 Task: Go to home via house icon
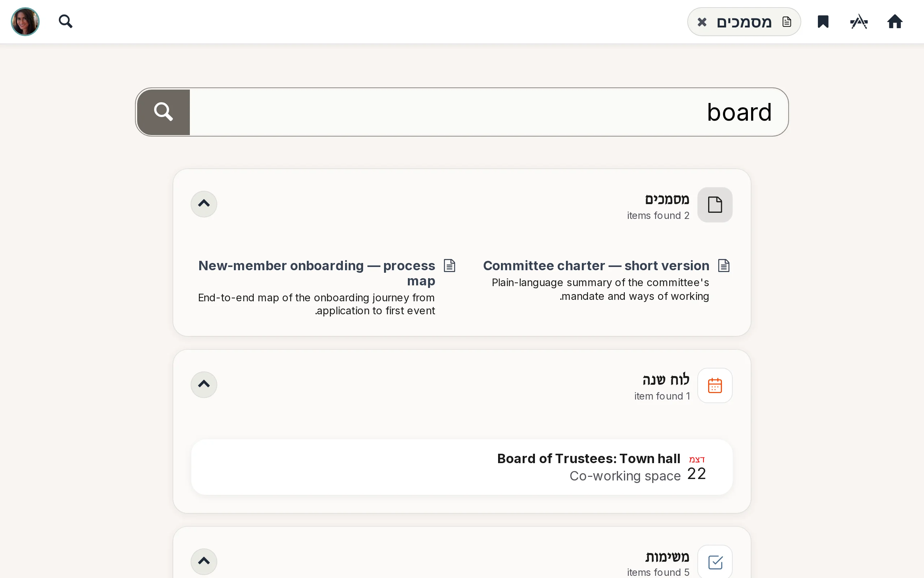click(x=895, y=22)
